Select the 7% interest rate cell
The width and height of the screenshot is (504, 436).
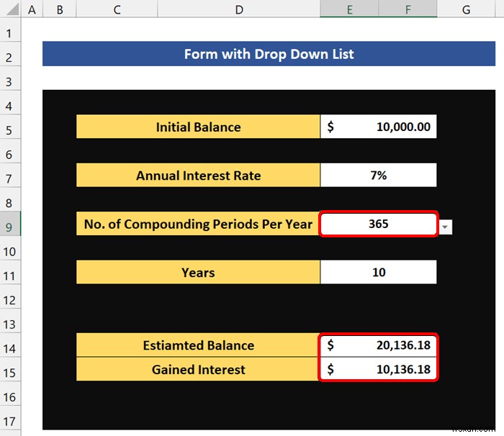pyautogui.click(x=379, y=175)
